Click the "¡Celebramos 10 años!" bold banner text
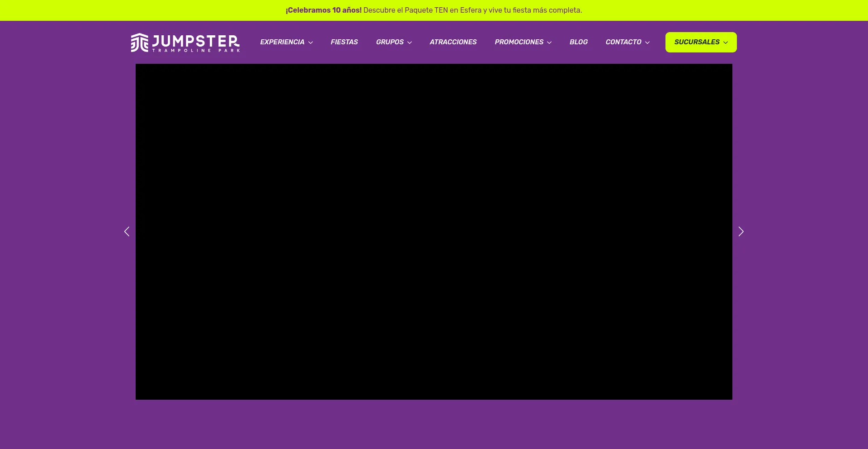 323,10
